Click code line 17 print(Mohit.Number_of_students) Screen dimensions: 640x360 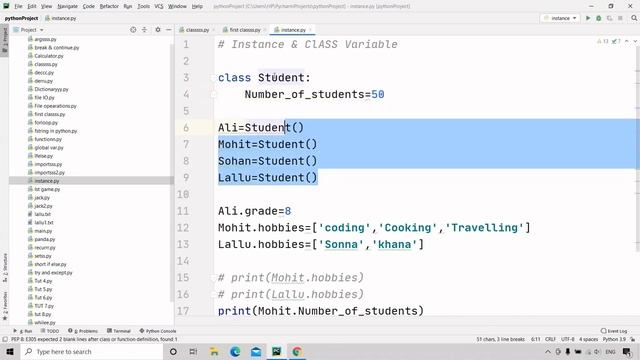click(x=321, y=311)
